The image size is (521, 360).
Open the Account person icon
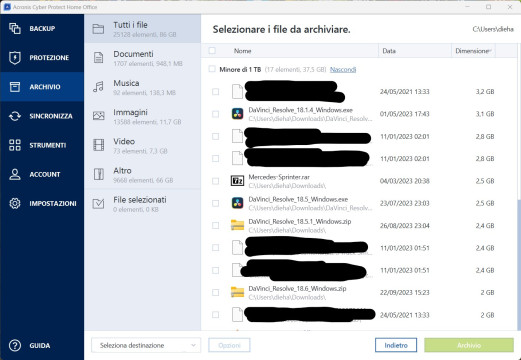(x=15, y=174)
